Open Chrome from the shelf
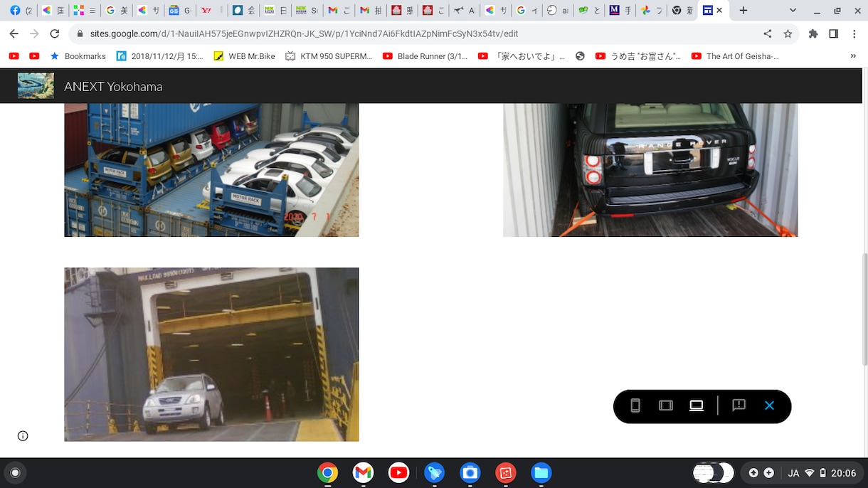The width and height of the screenshot is (868, 488). pos(327,473)
